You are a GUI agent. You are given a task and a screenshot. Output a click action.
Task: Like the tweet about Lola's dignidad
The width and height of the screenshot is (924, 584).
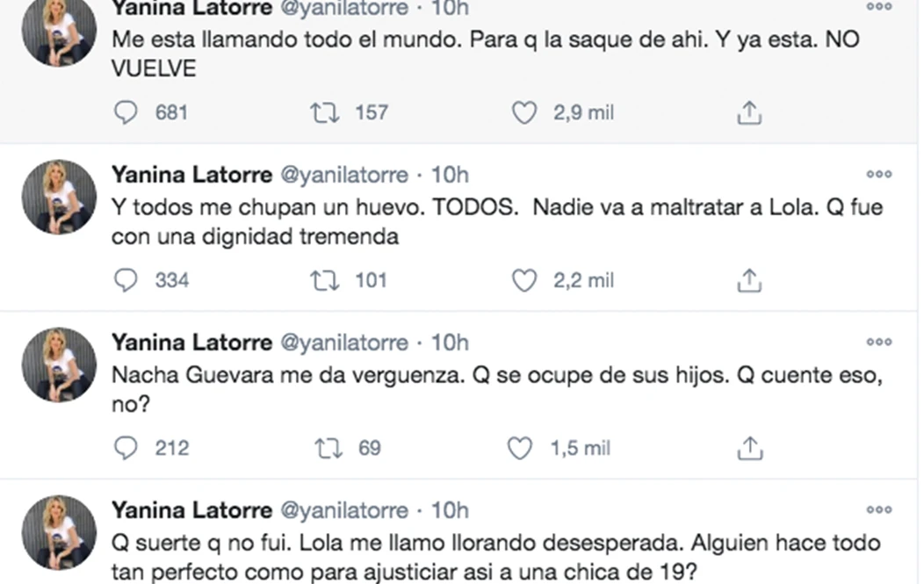(524, 280)
